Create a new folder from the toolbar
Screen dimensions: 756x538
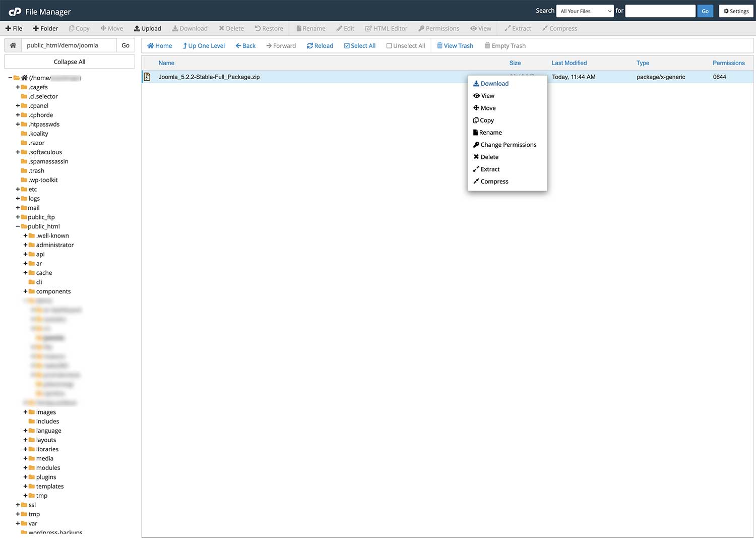45,28
